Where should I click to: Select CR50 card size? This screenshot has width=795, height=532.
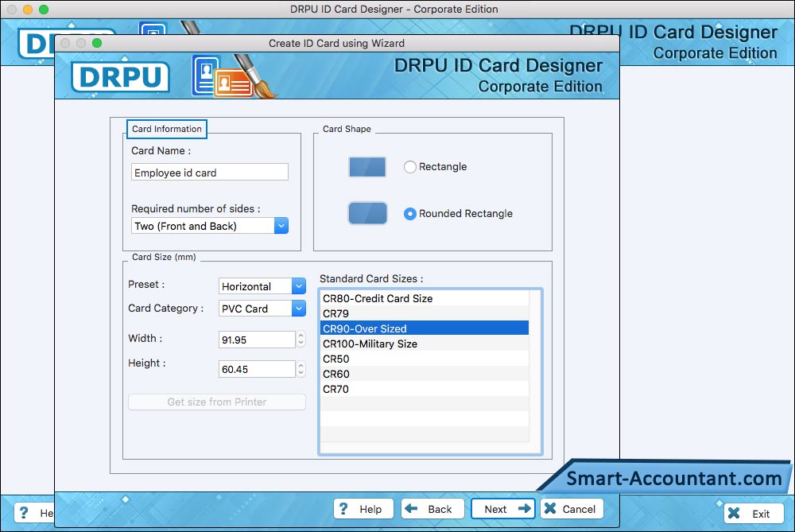click(425, 359)
